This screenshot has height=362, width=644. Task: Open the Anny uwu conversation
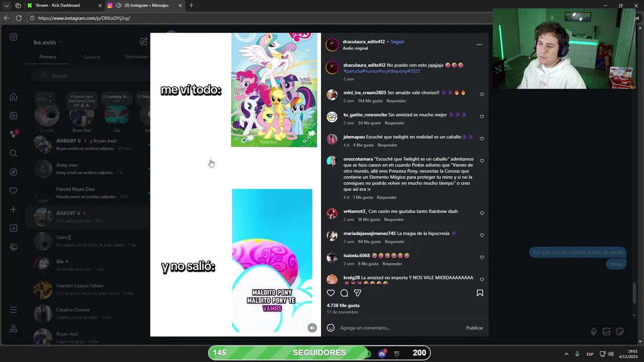click(88, 169)
